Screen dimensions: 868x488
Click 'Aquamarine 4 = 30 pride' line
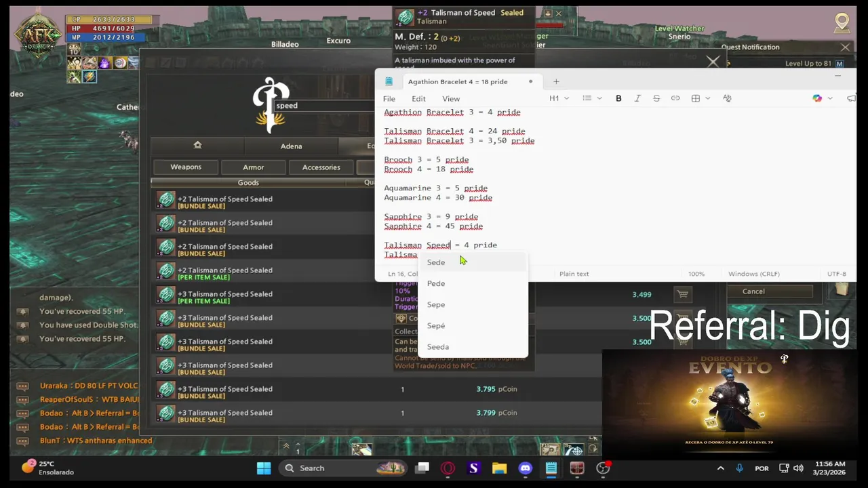coord(438,198)
